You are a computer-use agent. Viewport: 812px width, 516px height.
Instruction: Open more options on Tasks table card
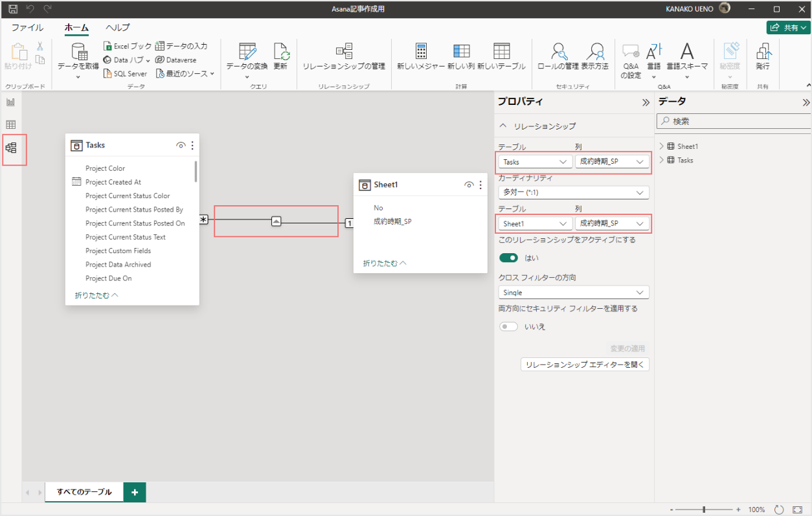[192, 146]
